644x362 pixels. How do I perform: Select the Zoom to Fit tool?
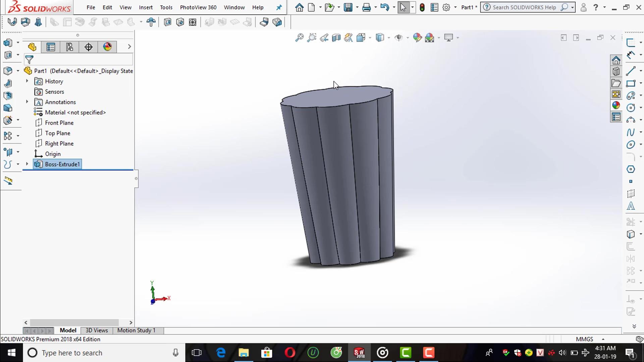pos(300,38)
